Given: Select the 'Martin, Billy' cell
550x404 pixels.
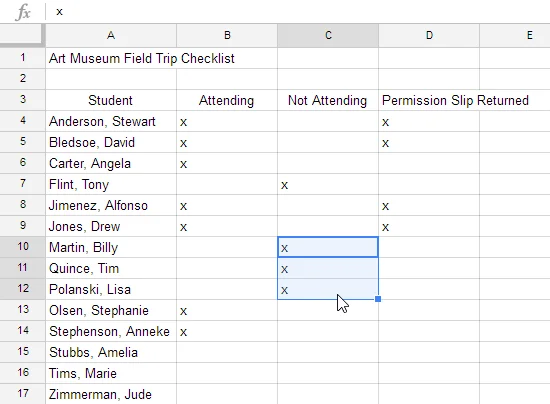Looking at the screenshot, I should coord(111,248).
